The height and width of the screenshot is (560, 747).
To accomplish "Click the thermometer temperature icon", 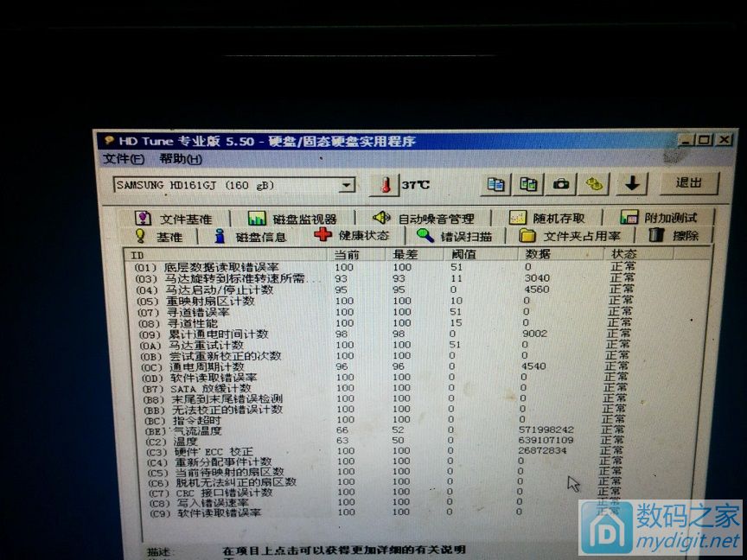I will 386,185.
